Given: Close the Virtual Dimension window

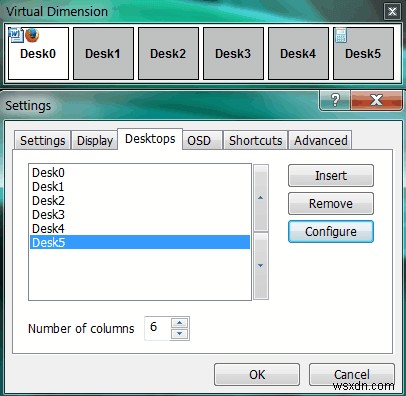Looking at the screenshot, I should [392, 12].
